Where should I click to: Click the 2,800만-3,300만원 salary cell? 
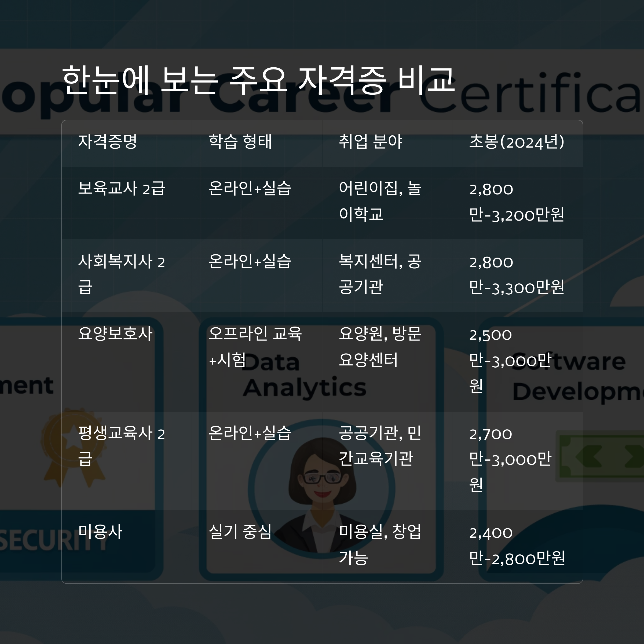coord(516,274)
